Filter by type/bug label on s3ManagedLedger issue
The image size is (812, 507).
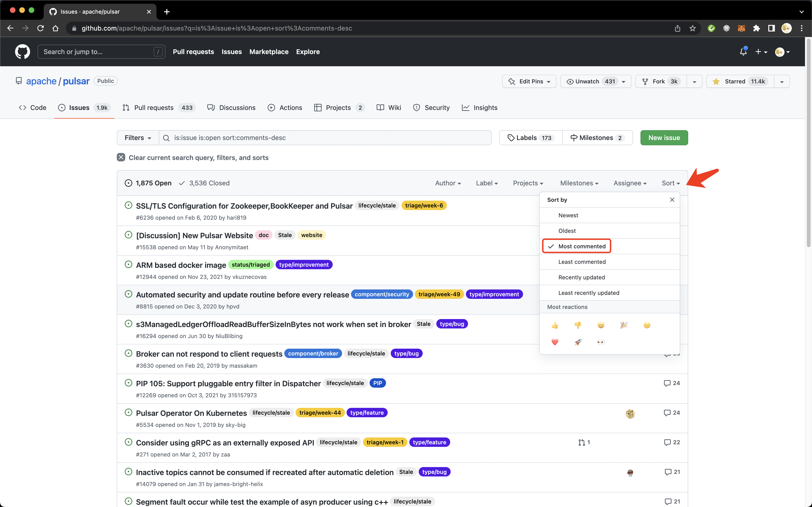pyautogui.click(x=452, y=324)
